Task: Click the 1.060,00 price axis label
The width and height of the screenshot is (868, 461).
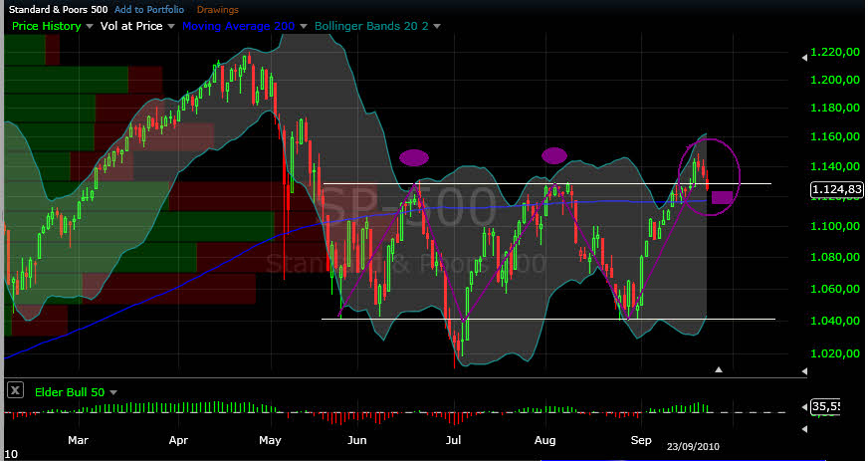Action: click(835, 289)
